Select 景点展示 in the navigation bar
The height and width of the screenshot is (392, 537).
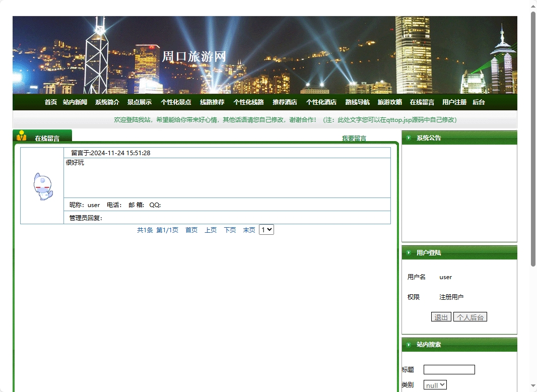pos(140,102)
